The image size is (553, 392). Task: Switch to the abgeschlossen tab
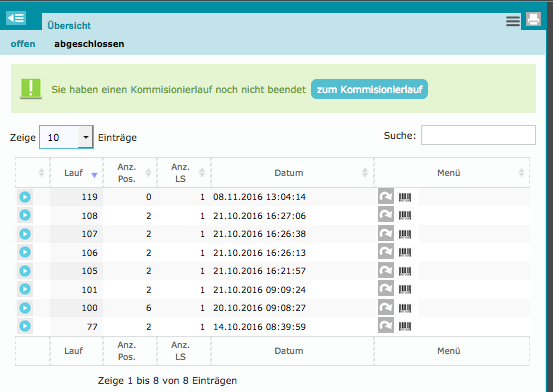pos(89,44)
